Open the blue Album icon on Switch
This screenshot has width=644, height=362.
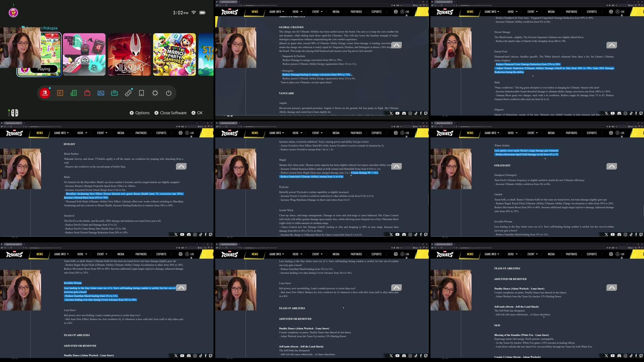point(101,93)
